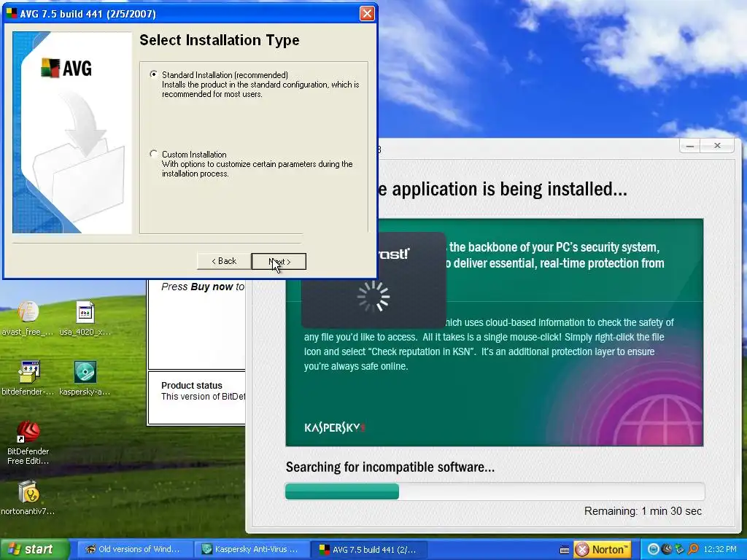Click the AVG logo in installer
This screenshot has width=747, height=560.
tap(66, 68)
